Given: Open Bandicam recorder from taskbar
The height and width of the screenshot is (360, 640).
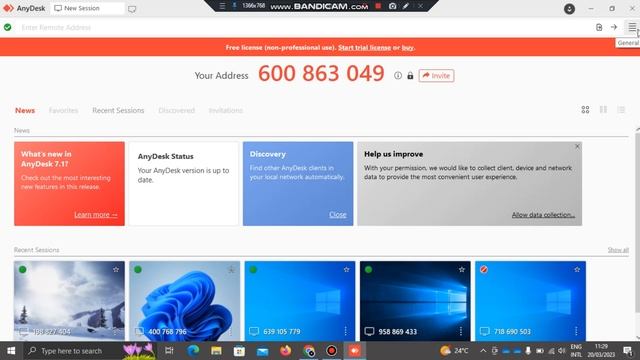Looking at the screenshot, I should [331, 351].
